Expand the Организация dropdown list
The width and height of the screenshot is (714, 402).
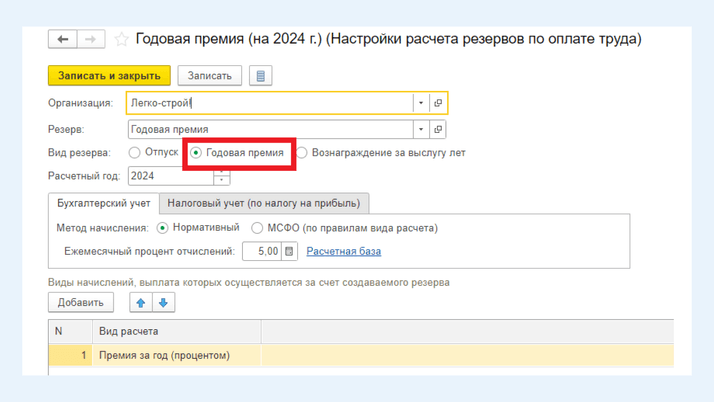point(421,103)
